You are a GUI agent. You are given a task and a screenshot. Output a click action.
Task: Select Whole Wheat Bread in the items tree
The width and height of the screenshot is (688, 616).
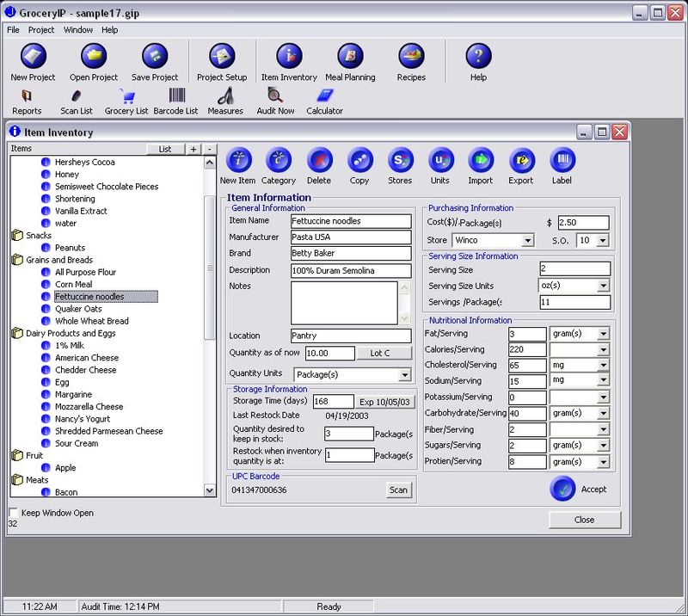pos(92,321)
